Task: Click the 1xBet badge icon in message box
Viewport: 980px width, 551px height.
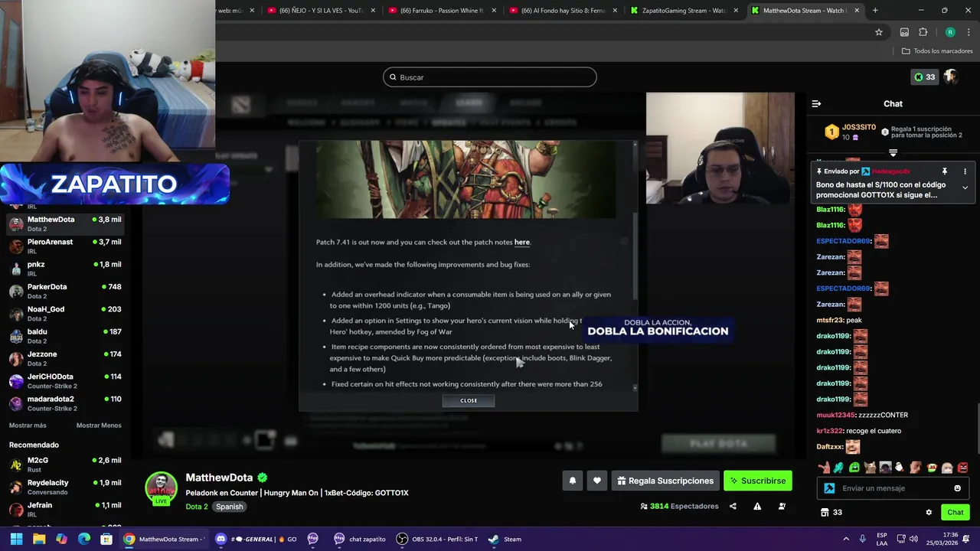Action: tap(829, 488)
